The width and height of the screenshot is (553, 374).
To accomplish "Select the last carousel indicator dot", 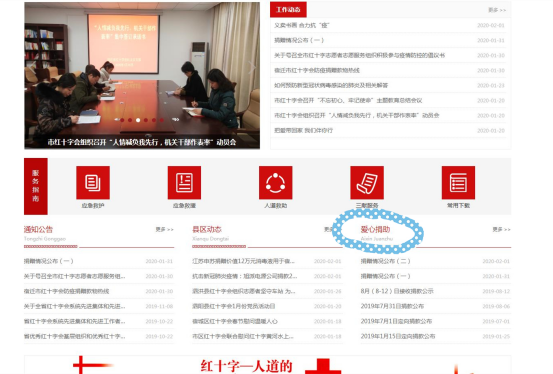I will (162, 120).
